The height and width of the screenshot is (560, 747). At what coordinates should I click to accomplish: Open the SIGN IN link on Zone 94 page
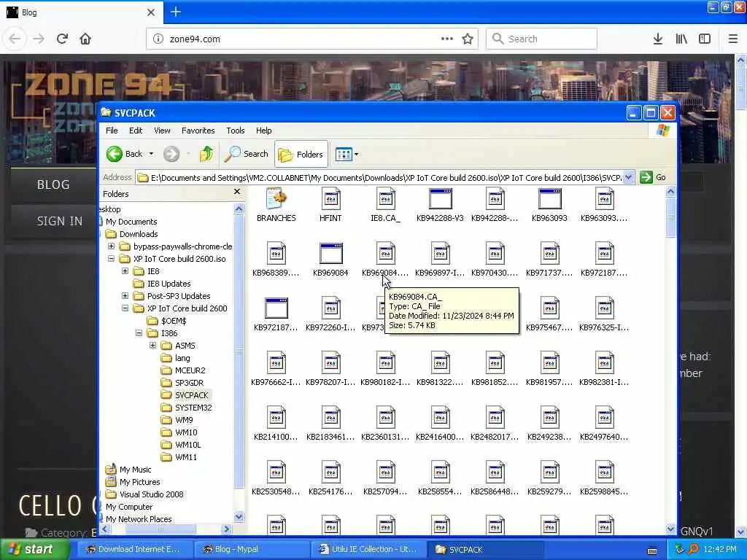coord(59,221)
